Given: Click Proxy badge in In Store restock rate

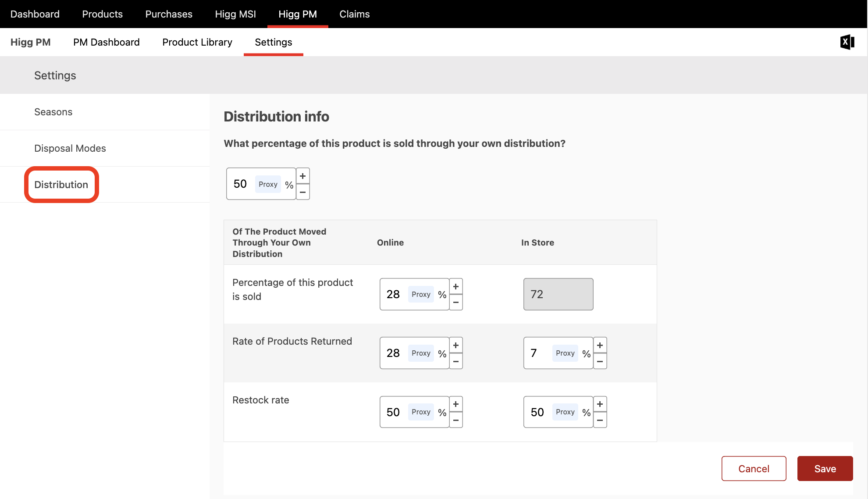Looking at the screenshot, I should (x=565, y=412).
